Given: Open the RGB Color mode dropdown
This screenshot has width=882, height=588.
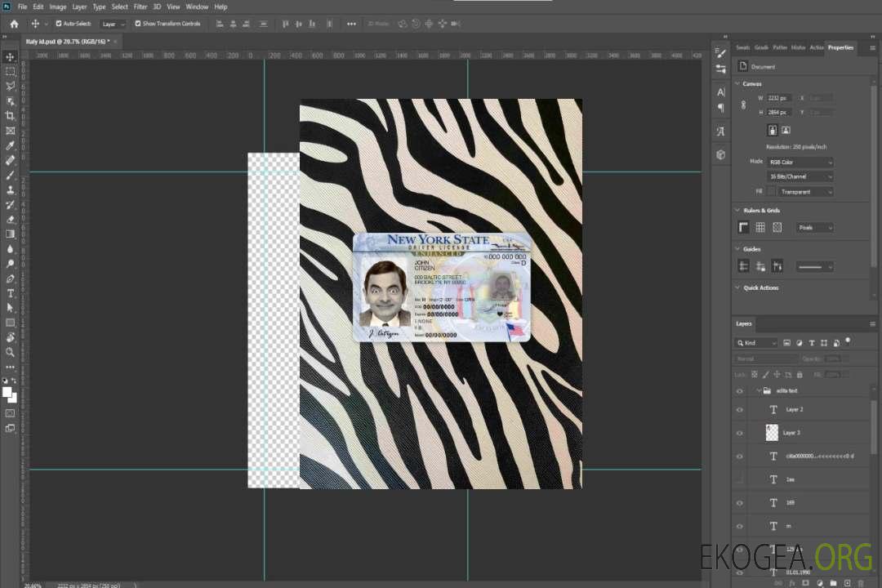Looking at the screenshot, I should point(801,163).
